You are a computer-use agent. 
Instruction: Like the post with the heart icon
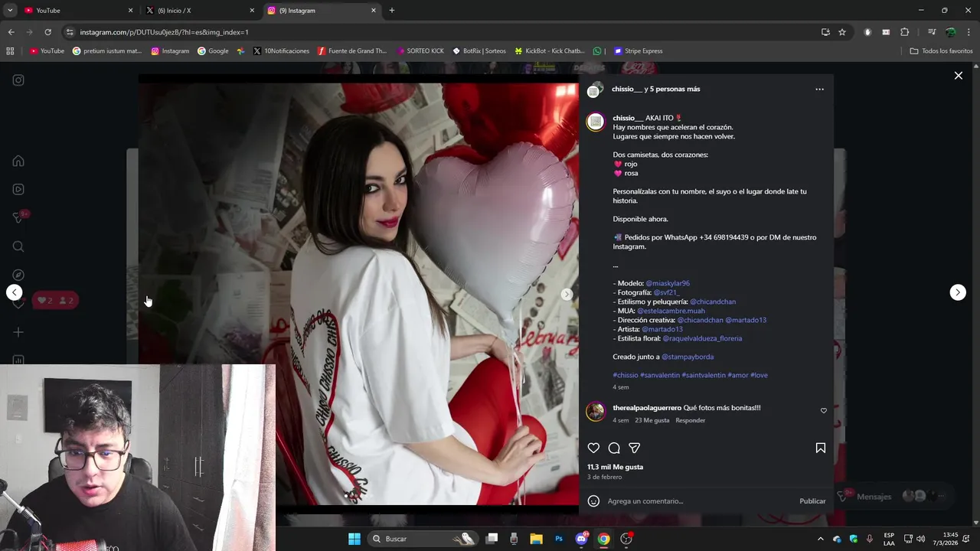click(x=593, y=448)
